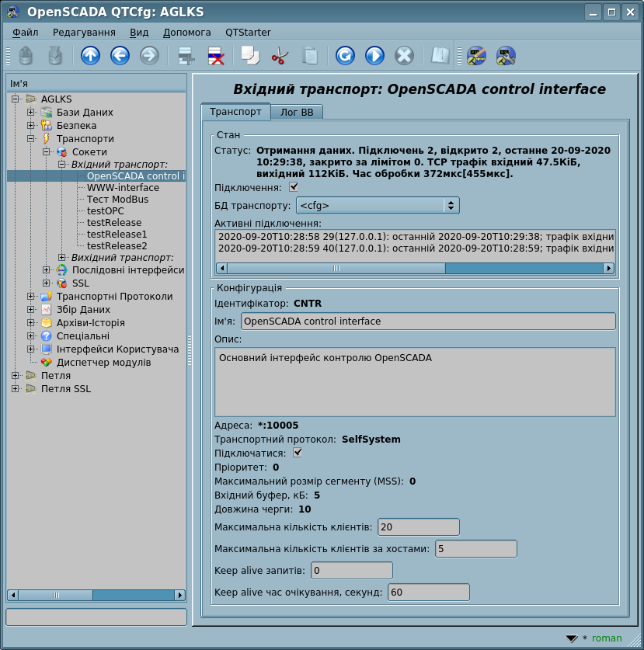The image size is (644, 650).
Task: Collapse the Транспорти tree node
Action: coord(31,139)
